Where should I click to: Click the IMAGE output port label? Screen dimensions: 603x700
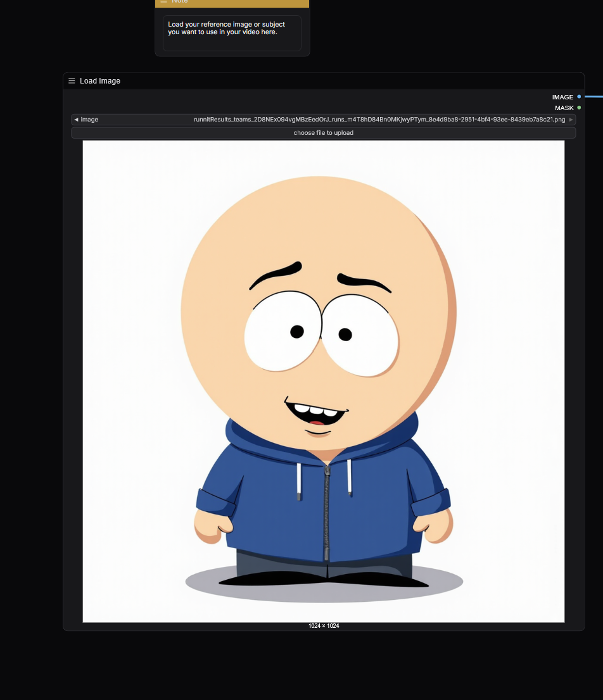pyautogui.click(x=562, y=97)
